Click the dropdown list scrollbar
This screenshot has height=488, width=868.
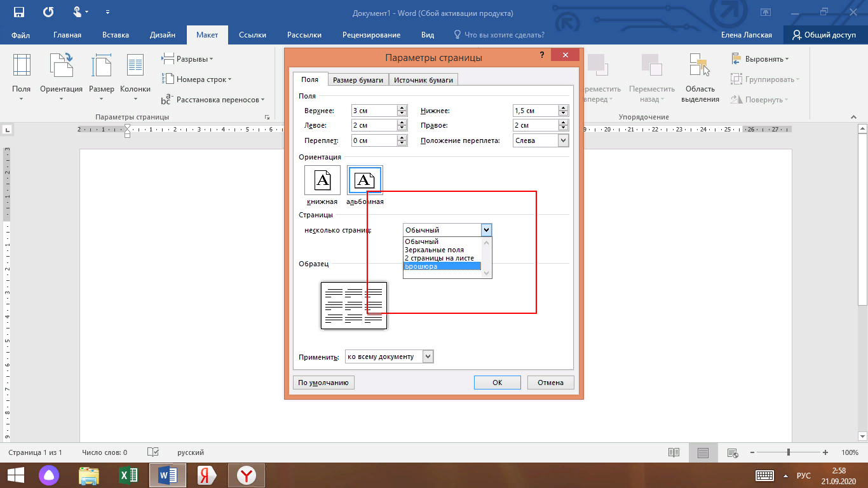pos(487,257)
